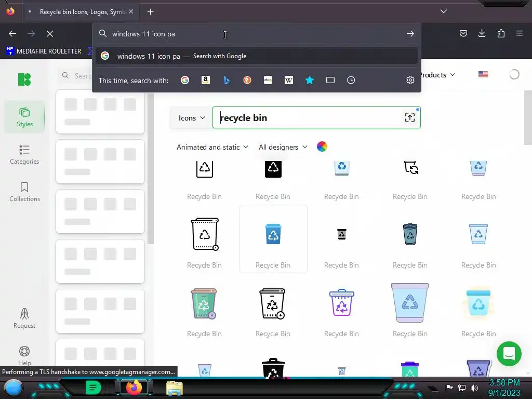Open green notes app on taskbar
This screenshot has width=532, height=399.
(94, 388)
